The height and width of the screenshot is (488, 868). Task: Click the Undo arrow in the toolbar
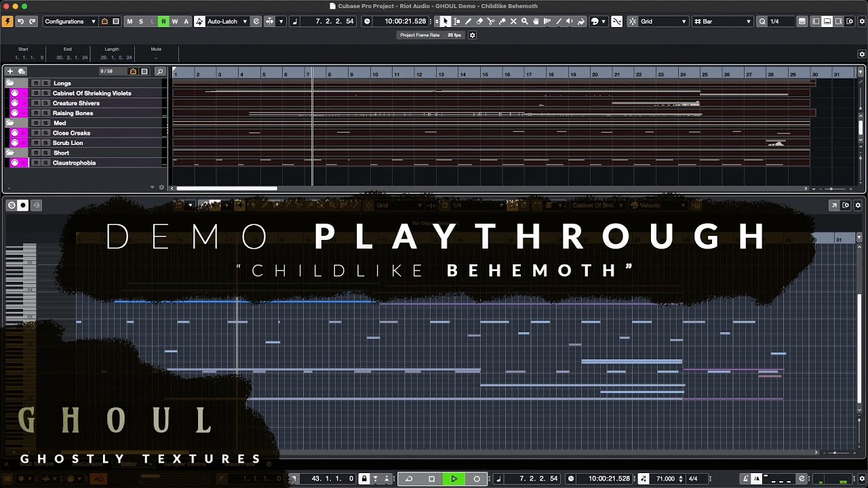pyautogui.click(x=20, y=22)
